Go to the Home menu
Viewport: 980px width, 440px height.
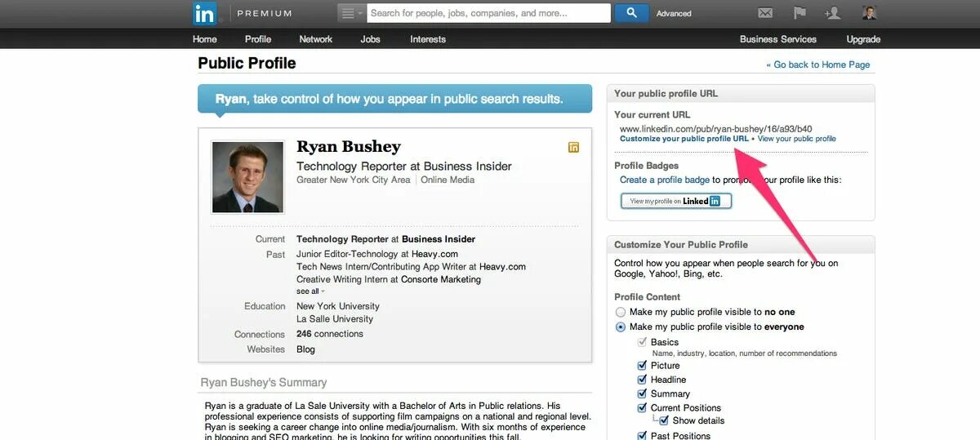(x=205, y=39)
